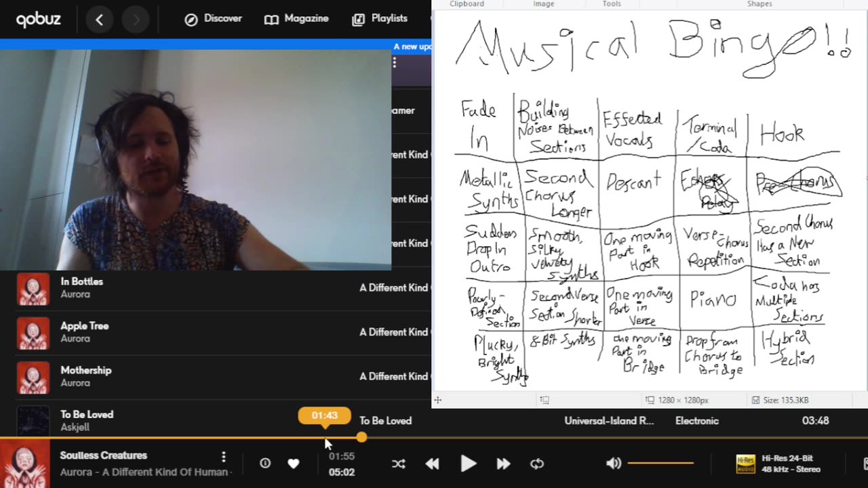This screenshot has width=868, height=488.
Task: Click the 03:48 track duration
Action: pyautogui.click(x=815, y=421)
